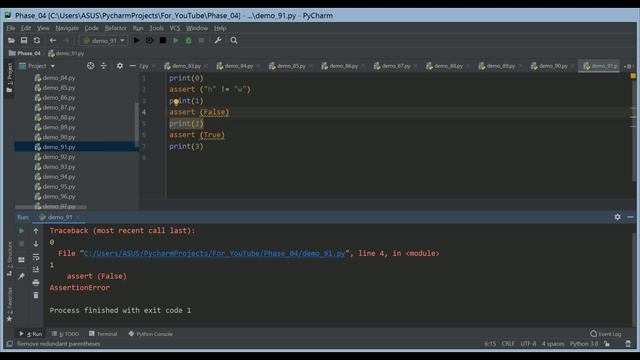Open settings with the wrench icon
The width and height of the screenshot is (640, 360).
coord(218,40)
